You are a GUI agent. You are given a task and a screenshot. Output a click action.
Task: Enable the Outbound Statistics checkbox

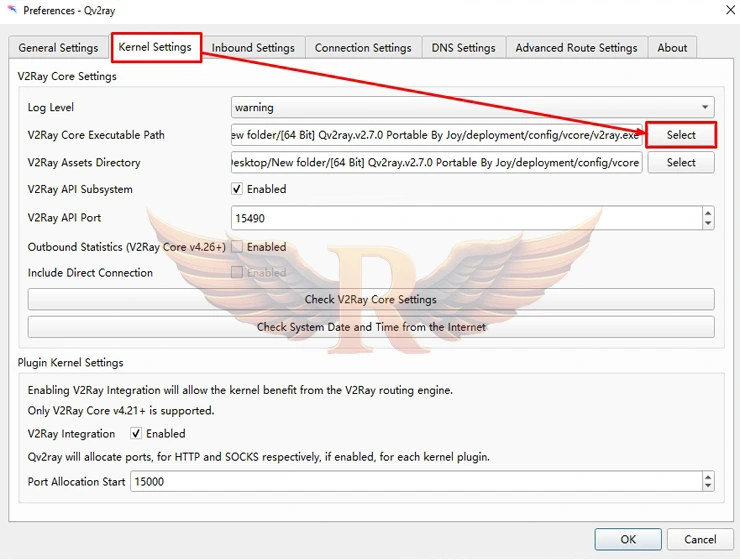[237, 247]
